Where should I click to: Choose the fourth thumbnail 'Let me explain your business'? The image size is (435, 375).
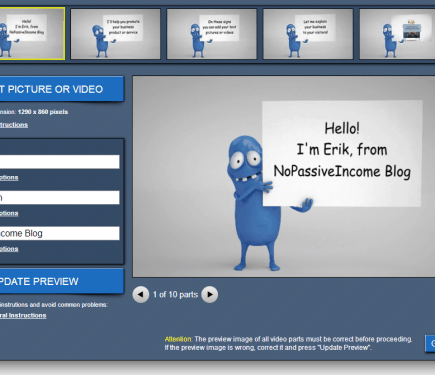pyautogui.click(x=308, y=34)
